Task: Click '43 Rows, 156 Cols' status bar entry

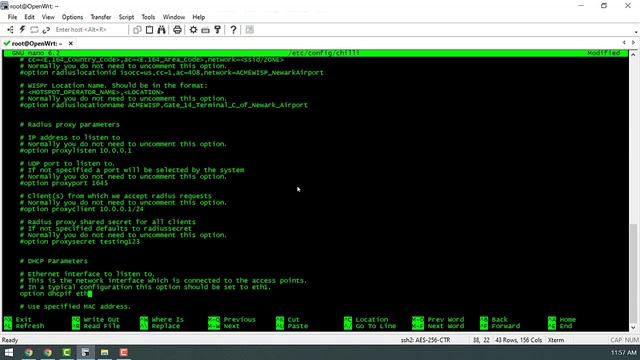Action: coord(518,340)
